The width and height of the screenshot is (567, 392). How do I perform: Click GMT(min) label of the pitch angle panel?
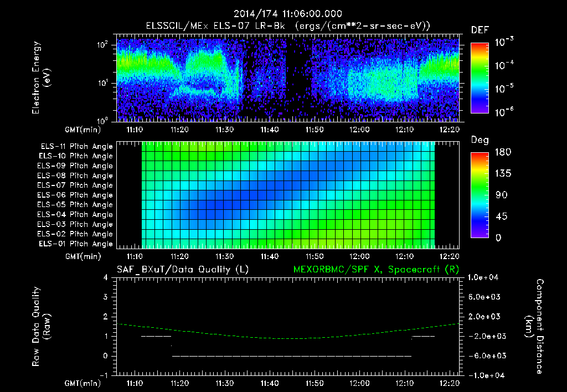83,257
